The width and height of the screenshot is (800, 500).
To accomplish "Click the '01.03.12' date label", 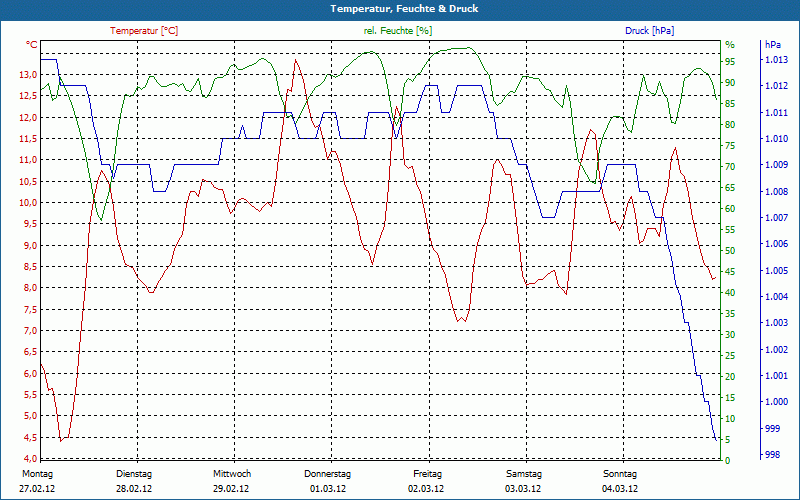I will [x=328, y=488].
